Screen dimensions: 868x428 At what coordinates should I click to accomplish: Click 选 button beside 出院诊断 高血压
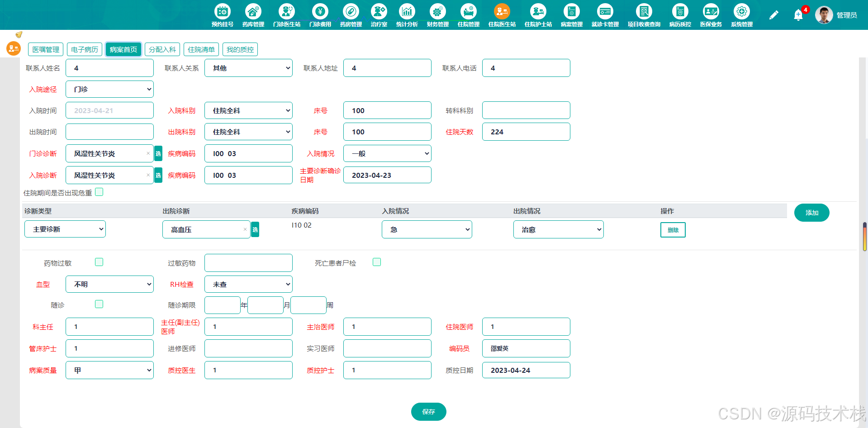click(255, 229)
